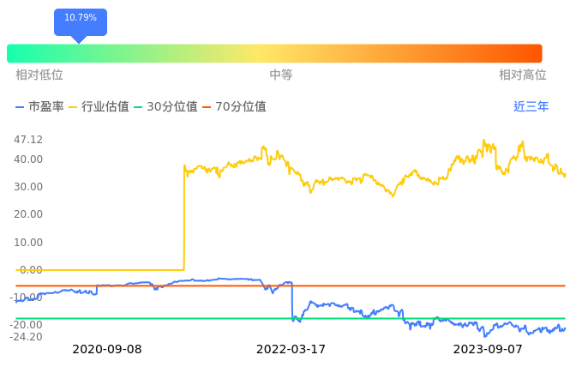588x379 pixels.
Task: Click the 47.12 maximum y-axis value
Action: pos(28,140)
